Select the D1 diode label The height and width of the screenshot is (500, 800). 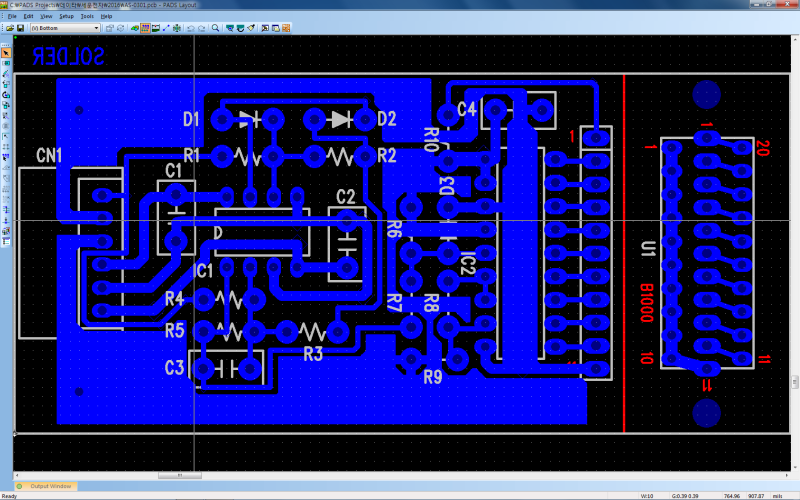point(191,119)
